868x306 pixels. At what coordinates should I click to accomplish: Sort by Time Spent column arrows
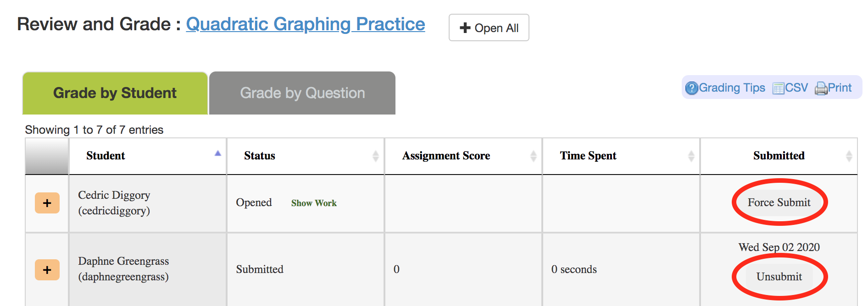point(691,156)
